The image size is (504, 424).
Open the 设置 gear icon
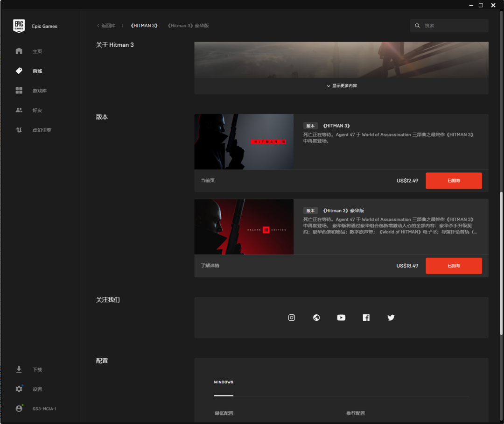click(19, 389)
